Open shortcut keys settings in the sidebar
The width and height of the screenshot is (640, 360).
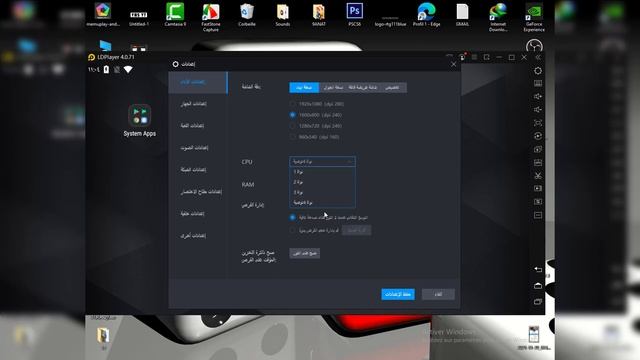point(201,192)
